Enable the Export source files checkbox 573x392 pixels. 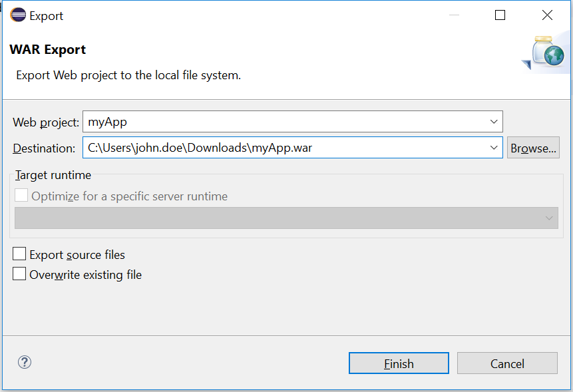(20, 254)
